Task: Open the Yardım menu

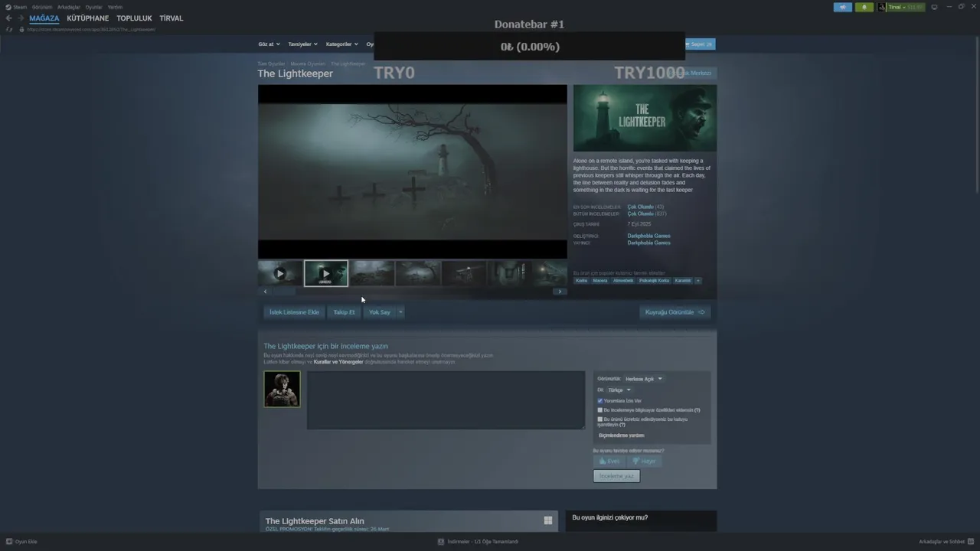Action: pos(115,7)
